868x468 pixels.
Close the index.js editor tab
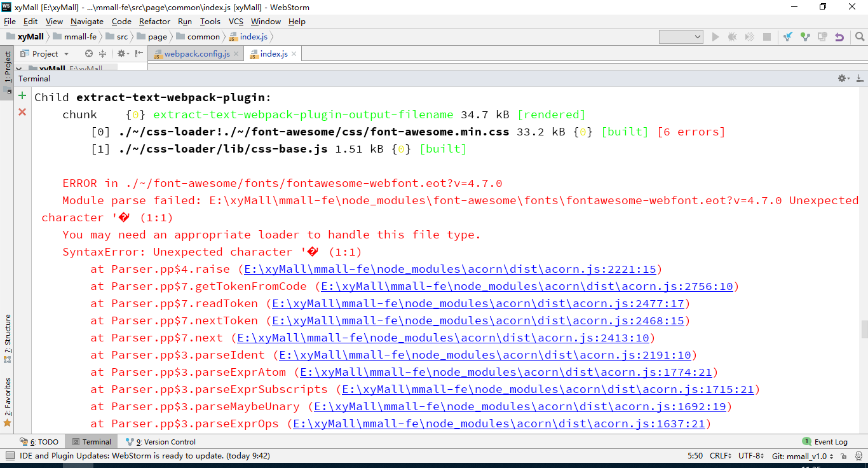tap(294, 54)
